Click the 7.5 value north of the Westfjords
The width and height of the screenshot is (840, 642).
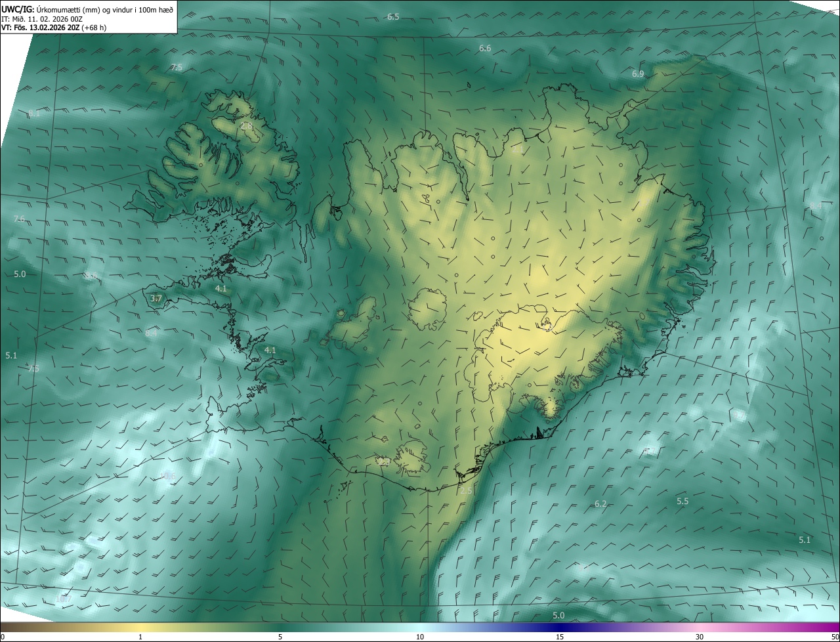[x=177, y=68]
